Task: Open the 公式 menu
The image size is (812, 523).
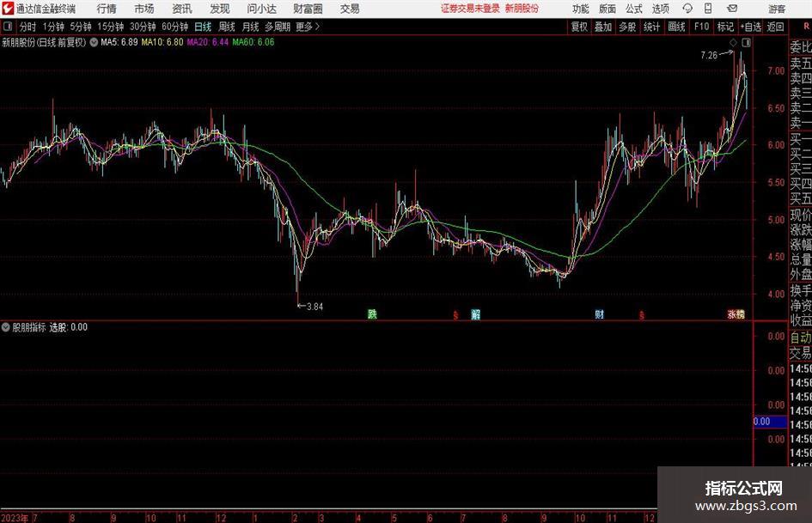Action: point(634,9)
